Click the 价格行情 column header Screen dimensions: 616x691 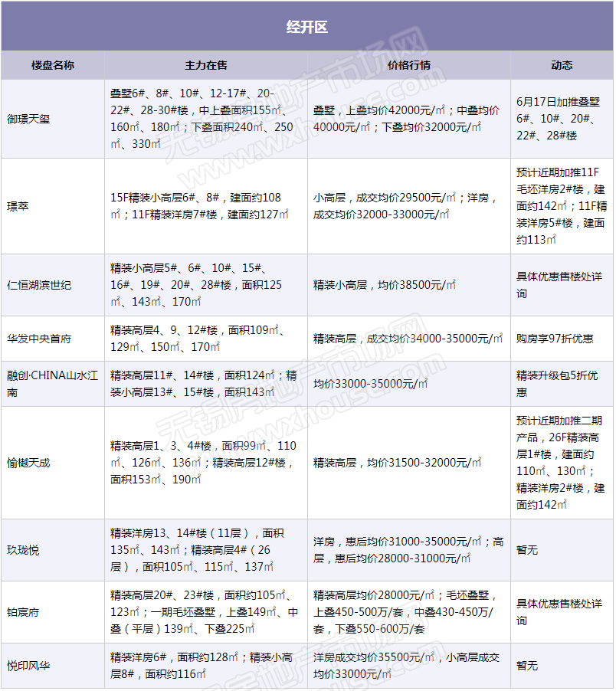coord(409,65)
